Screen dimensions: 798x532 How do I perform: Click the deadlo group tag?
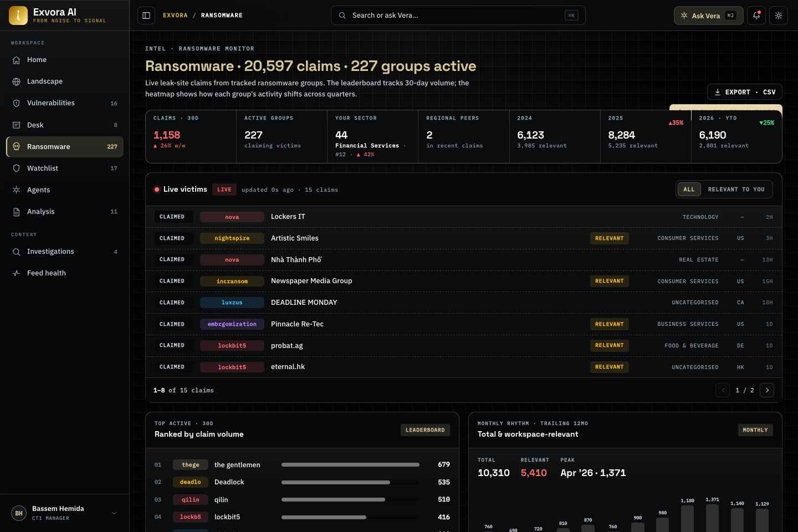[191, 482]
